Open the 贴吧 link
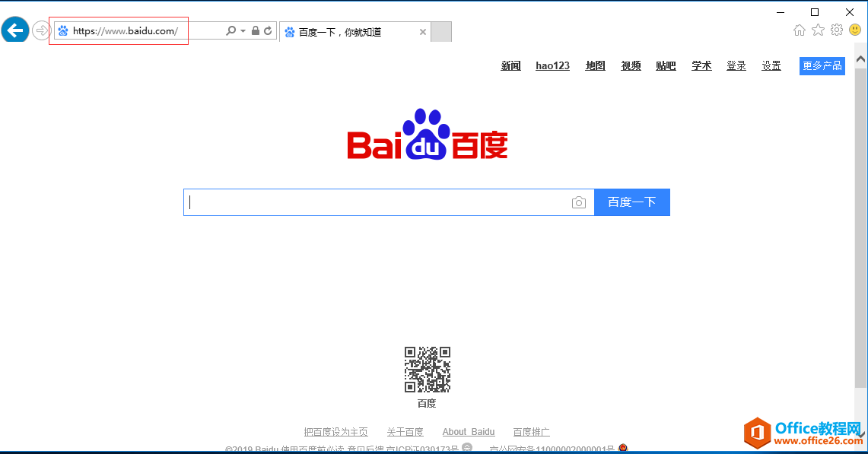The image size is (868, 454). pyautogui.click(x=666, y=66)
